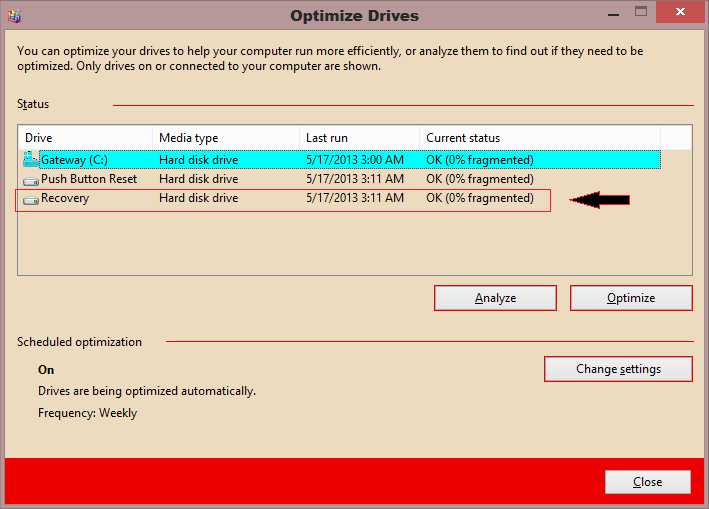
Task: Click Recovery's Hard disk drive cell
Action: tap(199, 198)
